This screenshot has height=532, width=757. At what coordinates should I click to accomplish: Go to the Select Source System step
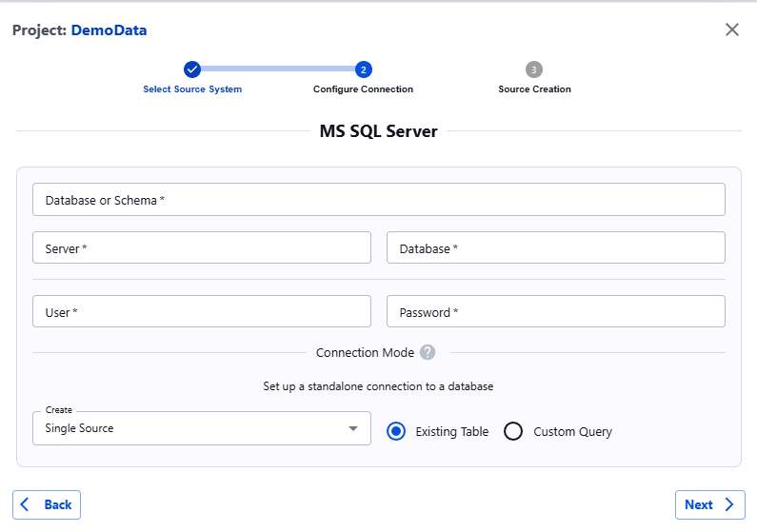[x=192, y=89]
